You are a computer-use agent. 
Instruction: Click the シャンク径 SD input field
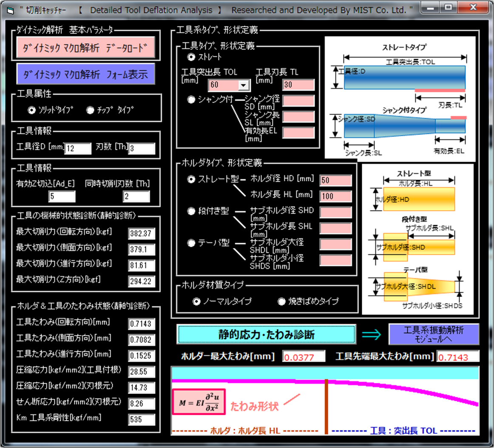click(x=299, y=101)
